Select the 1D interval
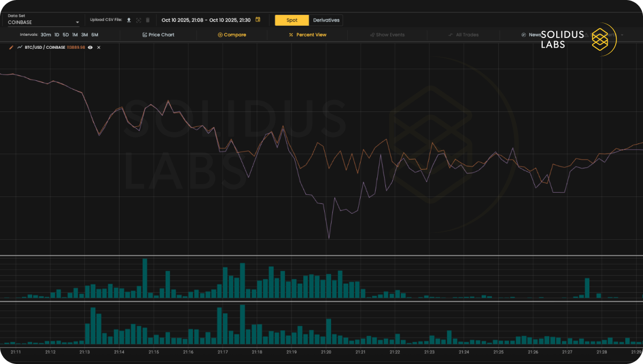Image resolution: width=643 pixels, height=364 pixels. [x=57, y=35]
